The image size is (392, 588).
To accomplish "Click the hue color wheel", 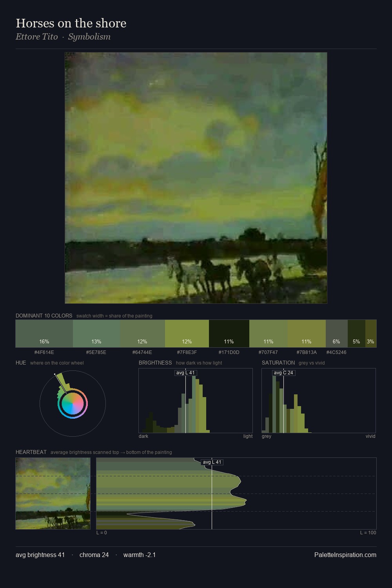I will pyautogui.click(x=73, y=403).
